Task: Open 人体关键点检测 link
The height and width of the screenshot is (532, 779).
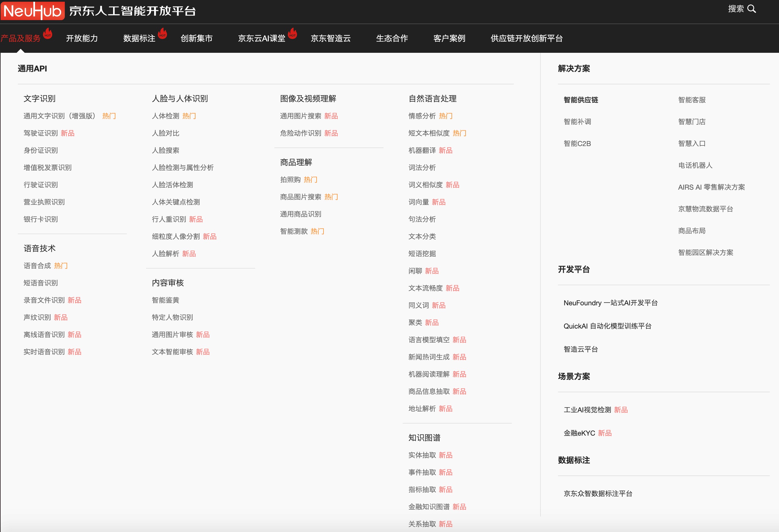Action: coord(176,202)
